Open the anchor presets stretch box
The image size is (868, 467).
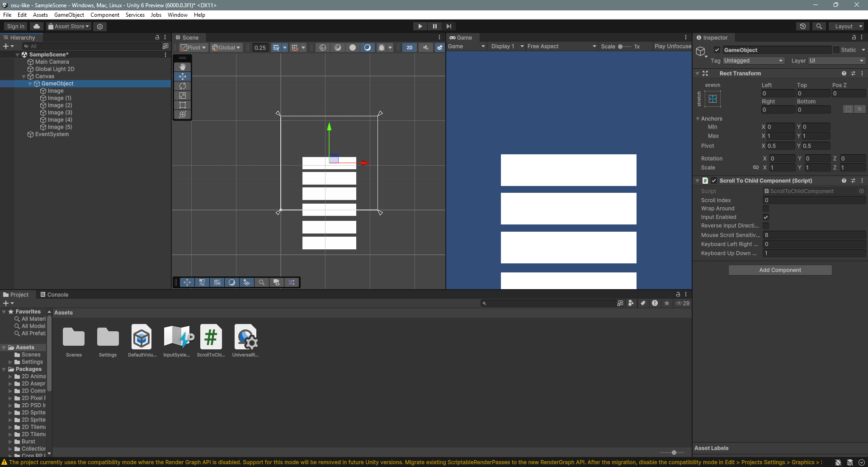click(712, 99)
